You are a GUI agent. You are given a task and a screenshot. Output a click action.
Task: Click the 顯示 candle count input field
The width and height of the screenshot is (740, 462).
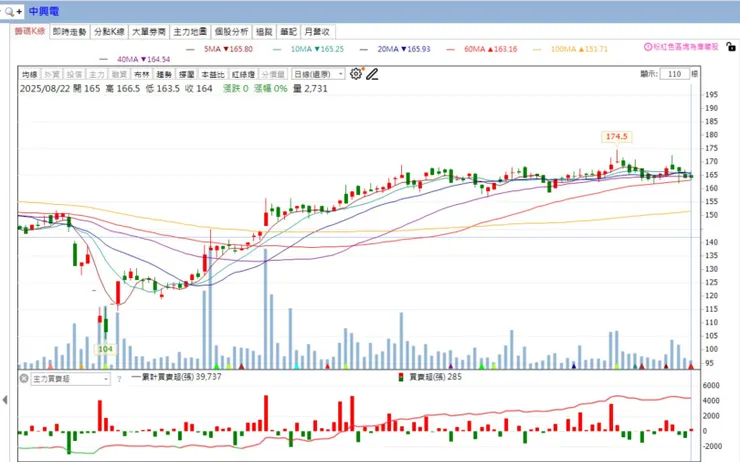[x=674, y=74]
